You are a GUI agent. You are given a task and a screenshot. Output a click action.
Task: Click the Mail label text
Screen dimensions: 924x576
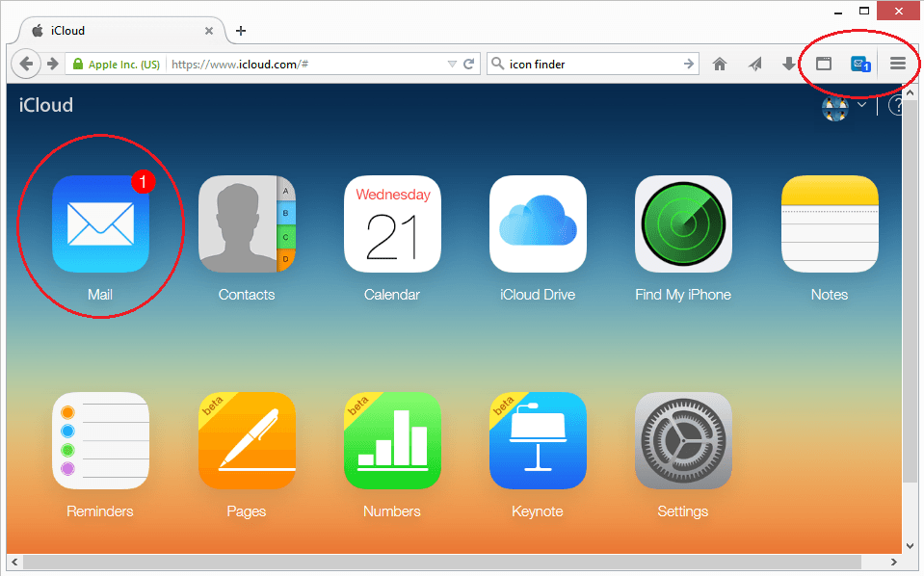coord(100,295)
